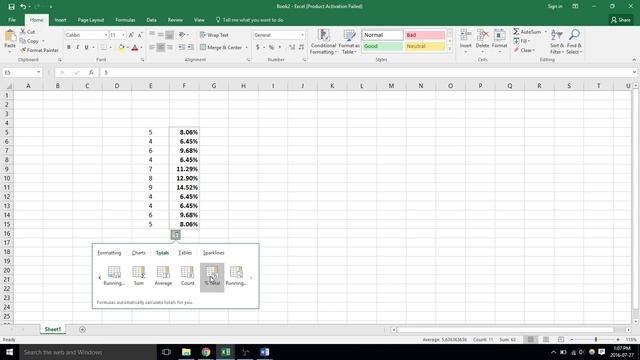Viewport: 640px width, 360px height.
Task: Select the Sheet1 tab
Action: click(x=53, y=329)
